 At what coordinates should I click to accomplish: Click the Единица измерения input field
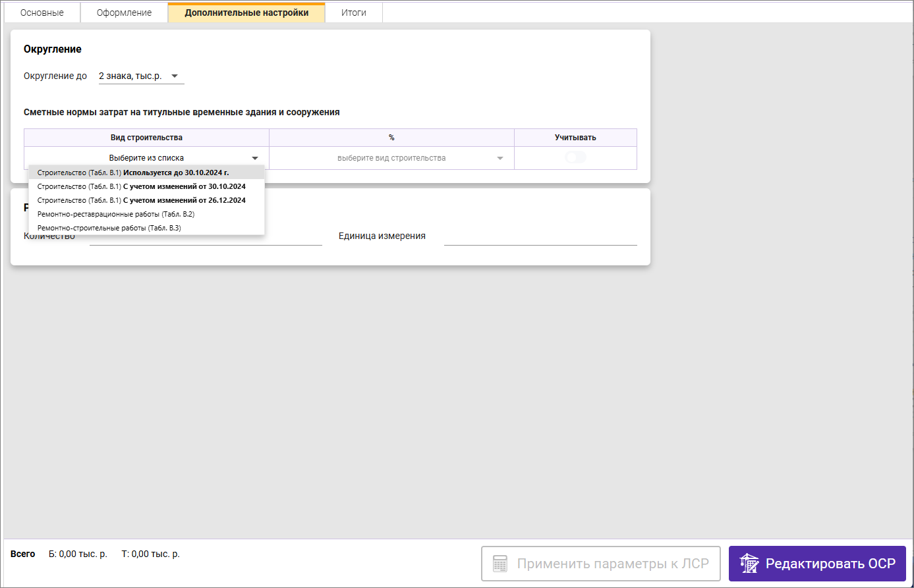[540, 236]
